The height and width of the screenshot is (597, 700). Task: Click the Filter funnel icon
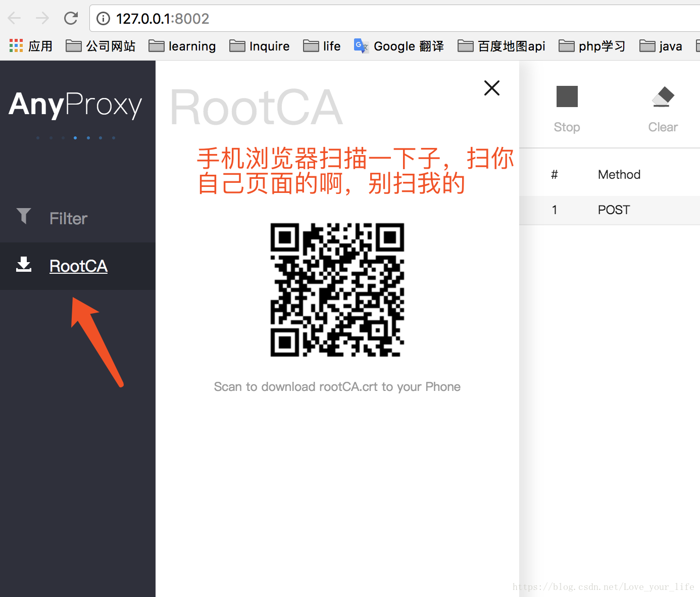point(24,216)
